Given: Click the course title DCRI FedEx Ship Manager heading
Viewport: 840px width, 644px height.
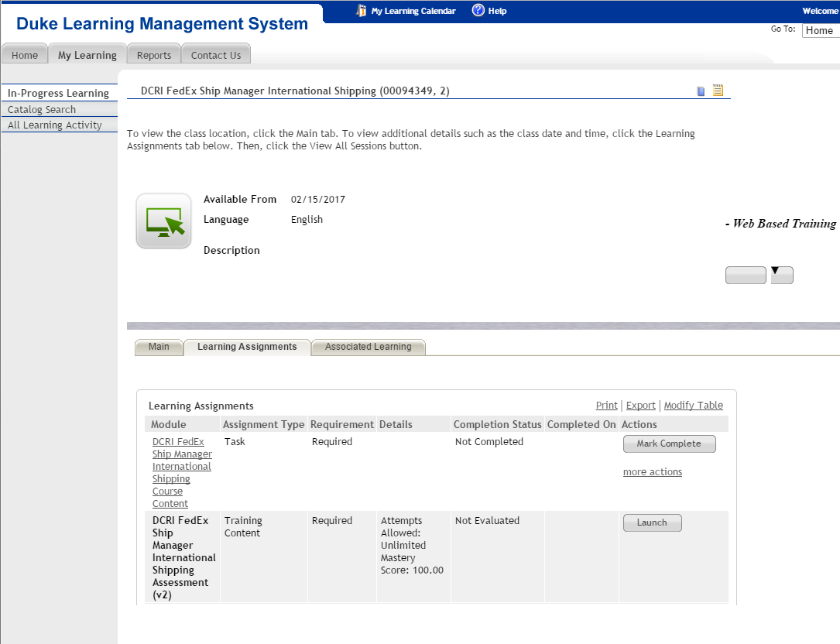Looking at the screenshot, I should pyautogui.click(x=295, y=91).
